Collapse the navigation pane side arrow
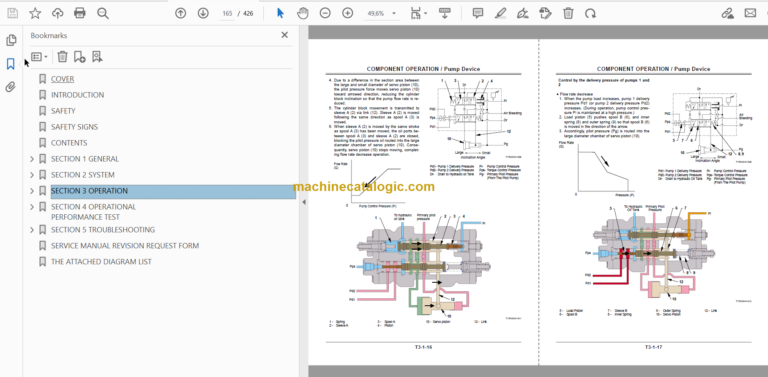 click(x=304, y=202)
